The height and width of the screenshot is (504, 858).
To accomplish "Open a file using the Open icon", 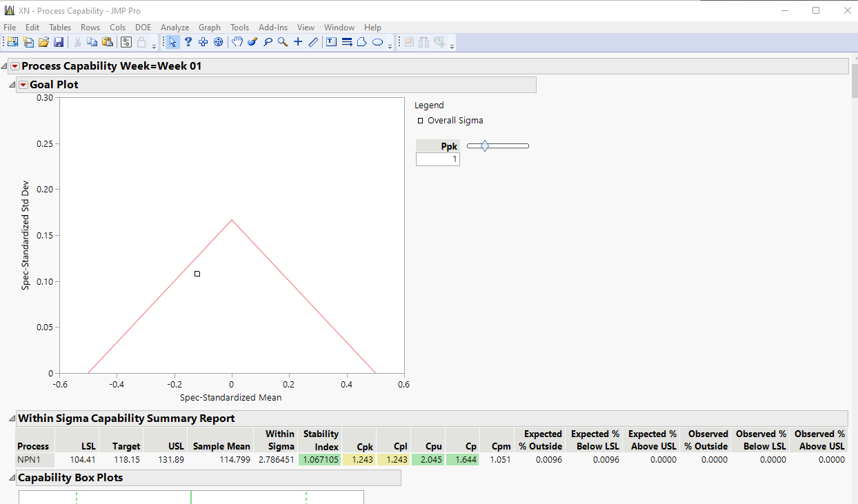I will pos(43,42).
